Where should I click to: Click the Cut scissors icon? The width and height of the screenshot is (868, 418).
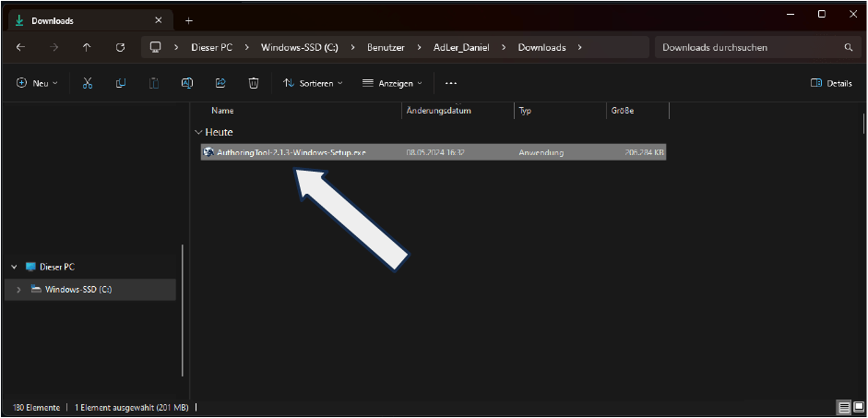click(x=88, y=83)
